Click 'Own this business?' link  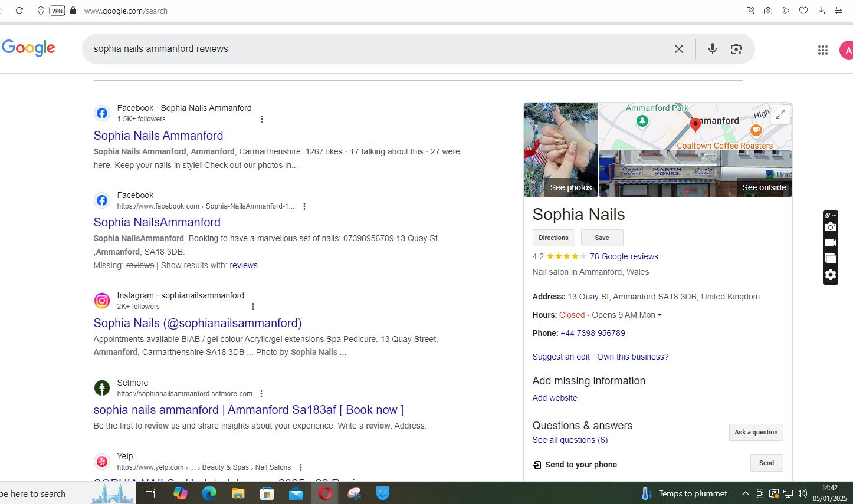[x=633, y=357]
